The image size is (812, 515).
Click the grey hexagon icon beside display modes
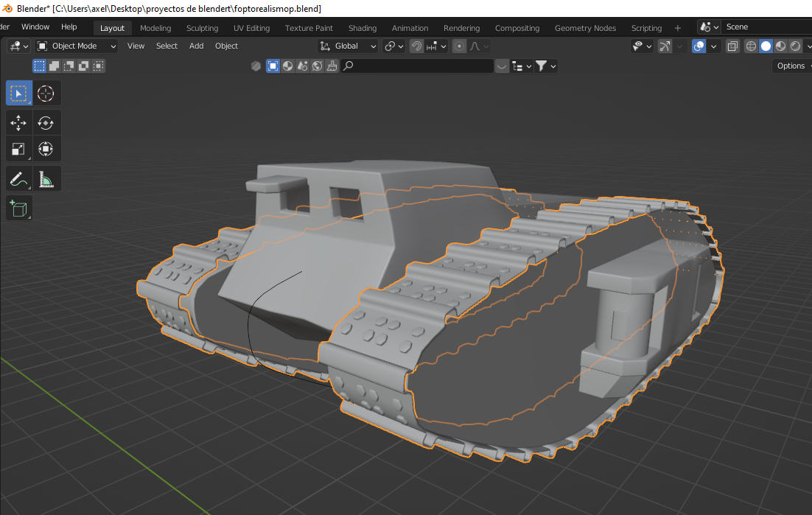point(256,66)
